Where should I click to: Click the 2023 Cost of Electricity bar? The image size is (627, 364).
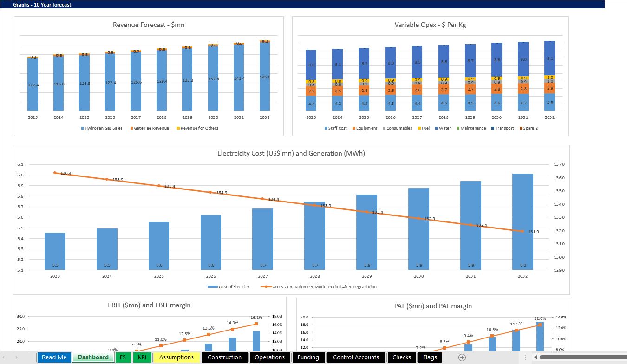pos(55,251)
